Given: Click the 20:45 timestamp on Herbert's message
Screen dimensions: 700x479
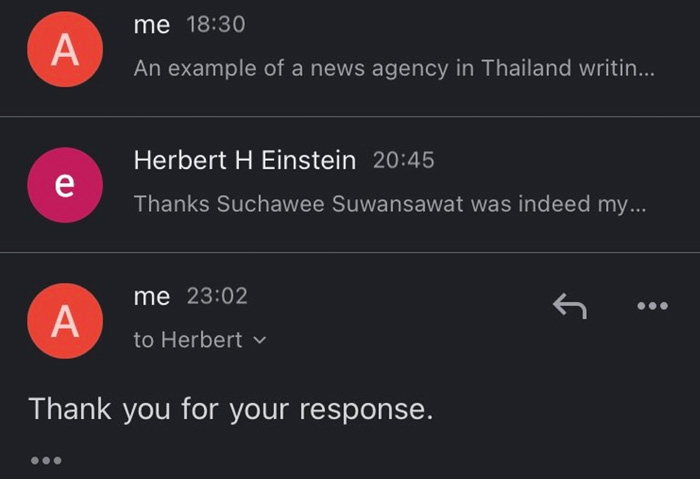Looking at the screenshot, I should (403, 159).
